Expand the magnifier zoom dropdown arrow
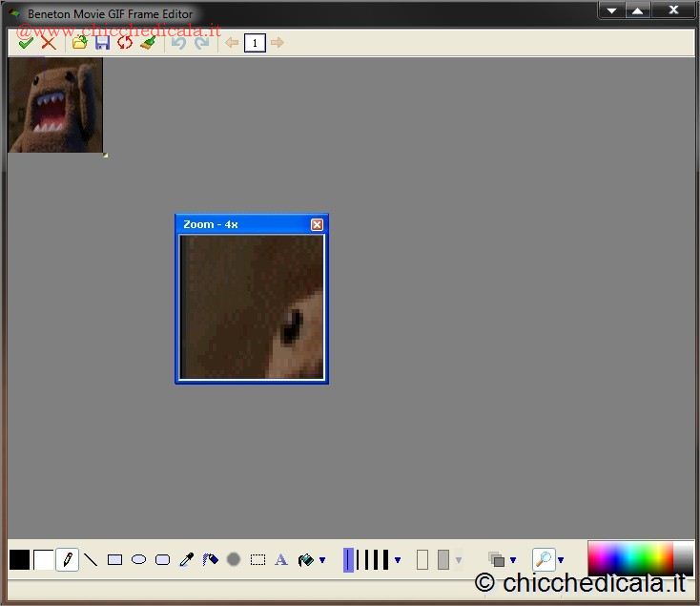 point(561,561)
